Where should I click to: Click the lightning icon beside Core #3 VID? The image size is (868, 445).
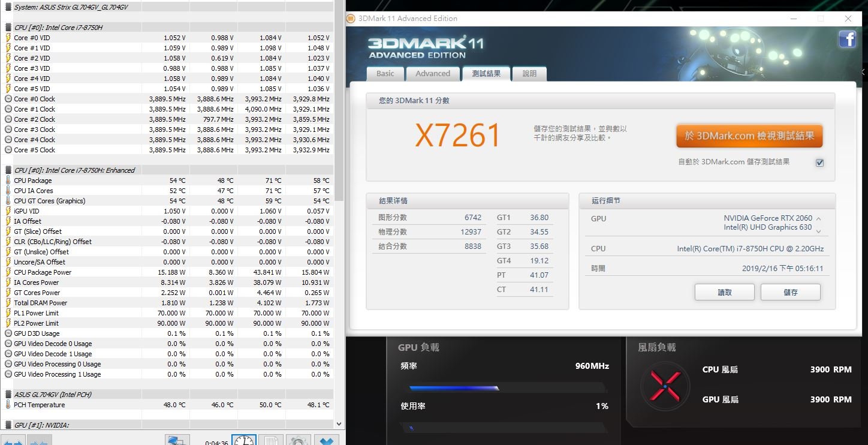8,68
